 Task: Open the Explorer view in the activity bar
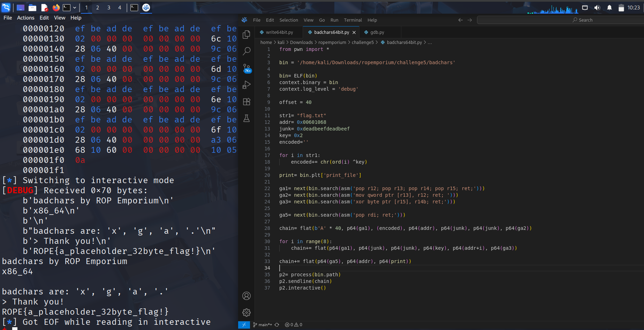[x=247, y=34]
